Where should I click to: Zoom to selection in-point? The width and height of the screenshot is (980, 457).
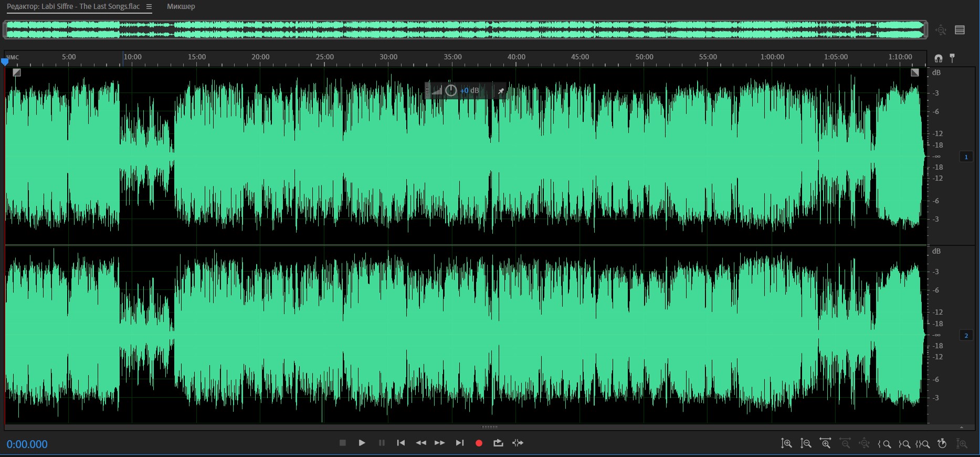pyautogui.click(x=884, y=444)
